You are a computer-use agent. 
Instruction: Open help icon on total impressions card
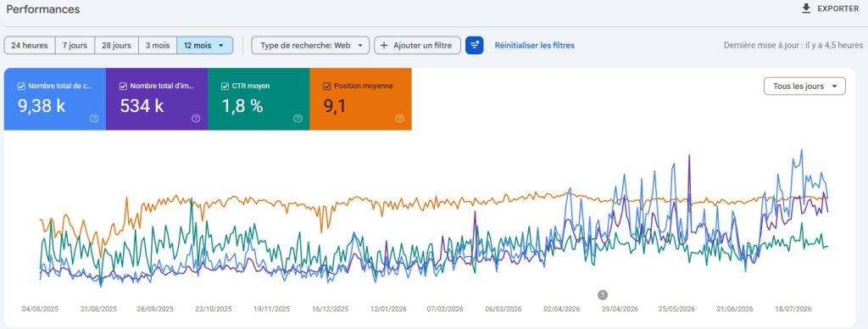(x=196, y=118)
